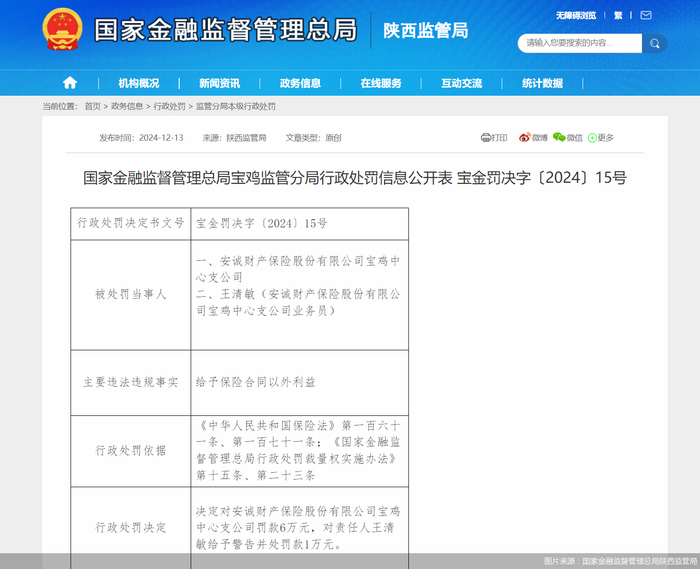The image size is (700, 569).
Task: Click the green plus 更多 icon
Action: pyautogui.click(x=592, y=138)
